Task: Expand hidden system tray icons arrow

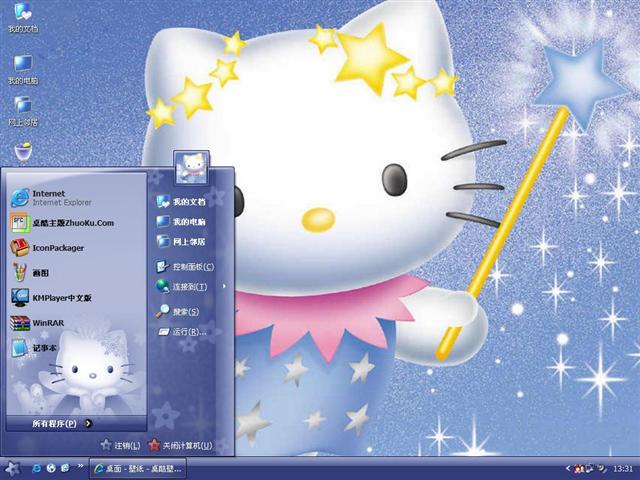Action: [568, 469]
